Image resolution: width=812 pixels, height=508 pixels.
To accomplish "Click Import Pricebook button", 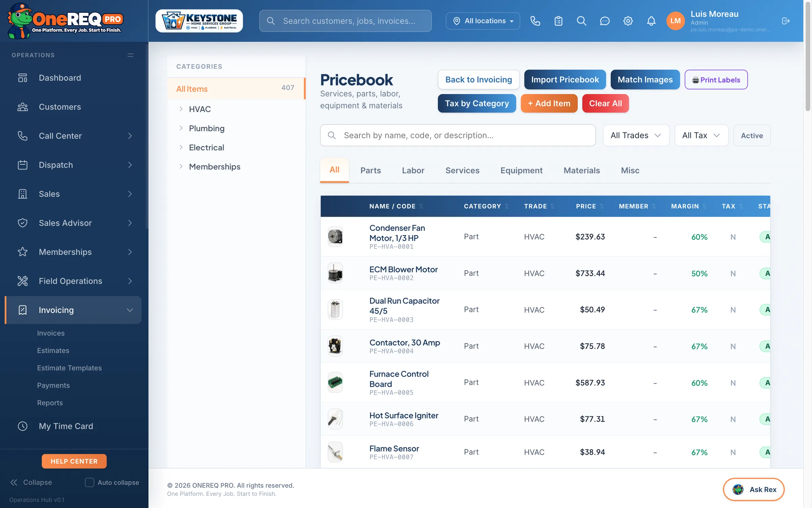I will click(x=565, y=80).
